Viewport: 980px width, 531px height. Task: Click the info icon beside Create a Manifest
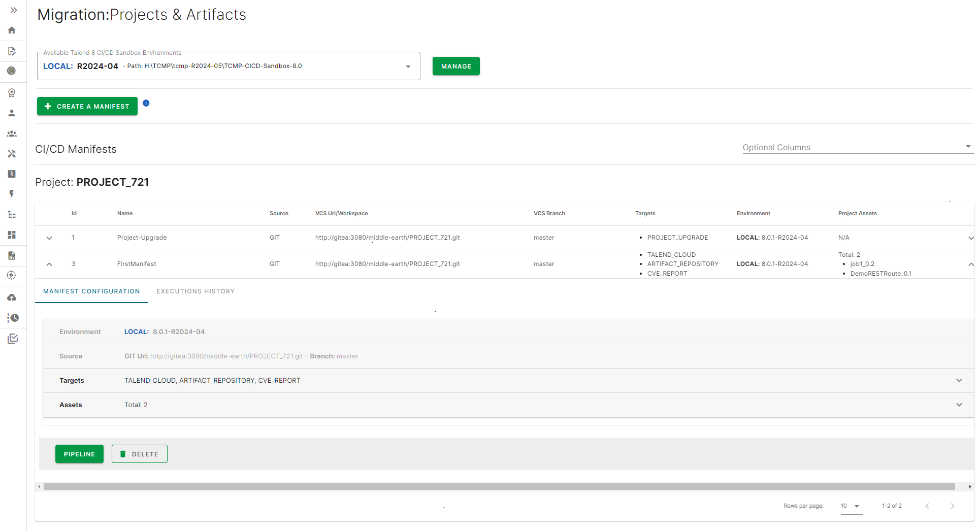point(146,103)
